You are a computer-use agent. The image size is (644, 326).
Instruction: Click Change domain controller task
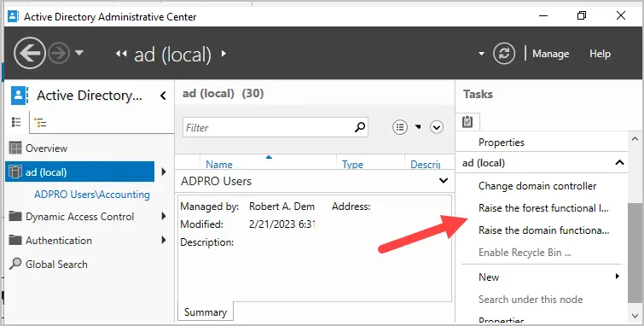click(x=537, y=186)
